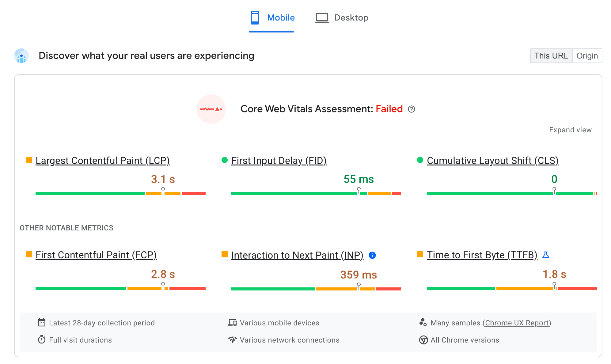Select the Origin view

(x=587, y=55)
